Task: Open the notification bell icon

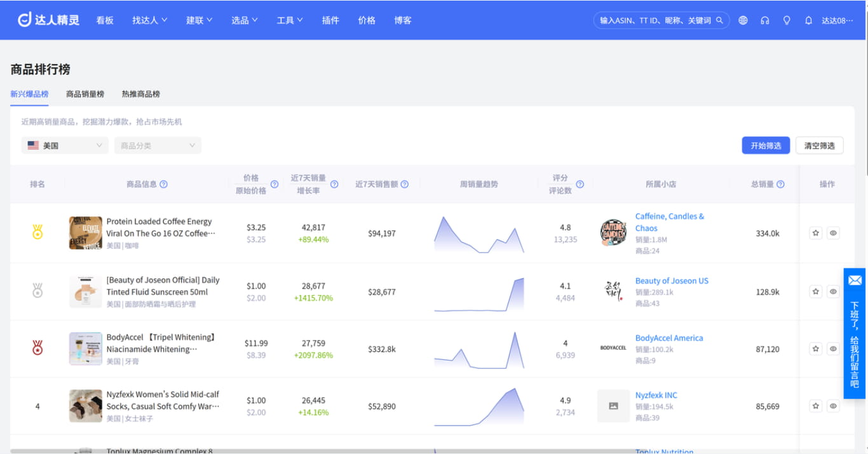Action: (808, 20)
